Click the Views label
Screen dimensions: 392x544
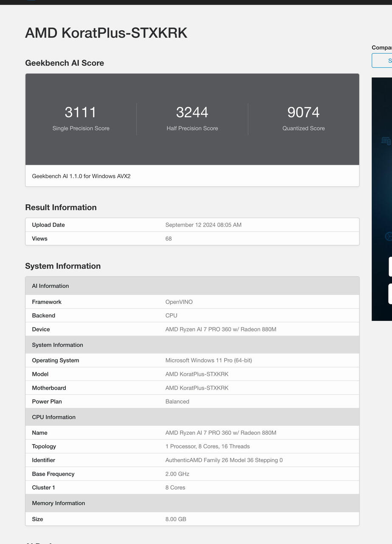click(39, 238)
